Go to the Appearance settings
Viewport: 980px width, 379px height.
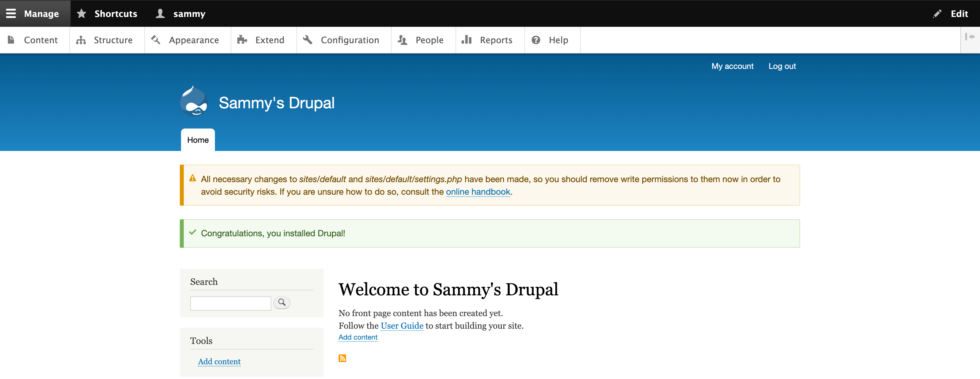[188, 40]
